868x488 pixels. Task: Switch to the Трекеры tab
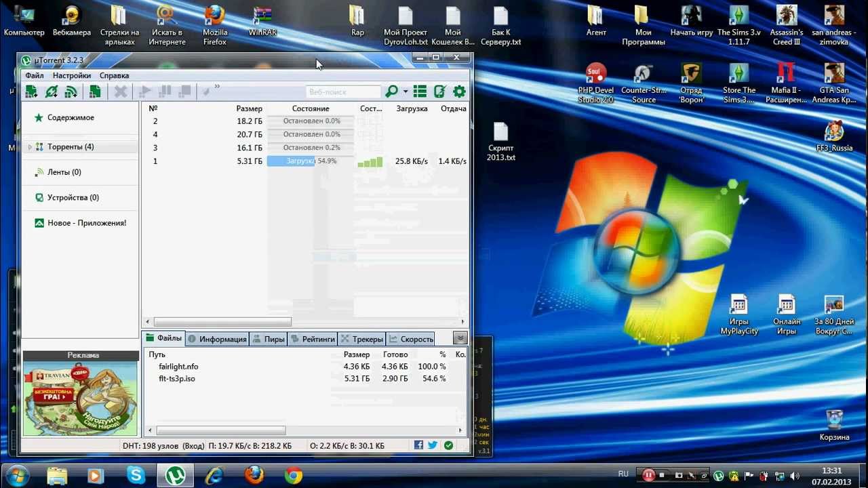tap(361, 339)
